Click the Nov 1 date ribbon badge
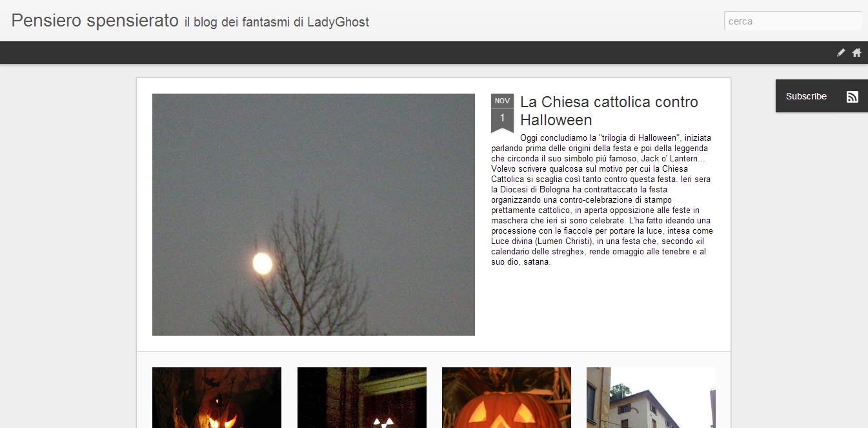Screen dimensions: 868x428 [x=502, y=114]
